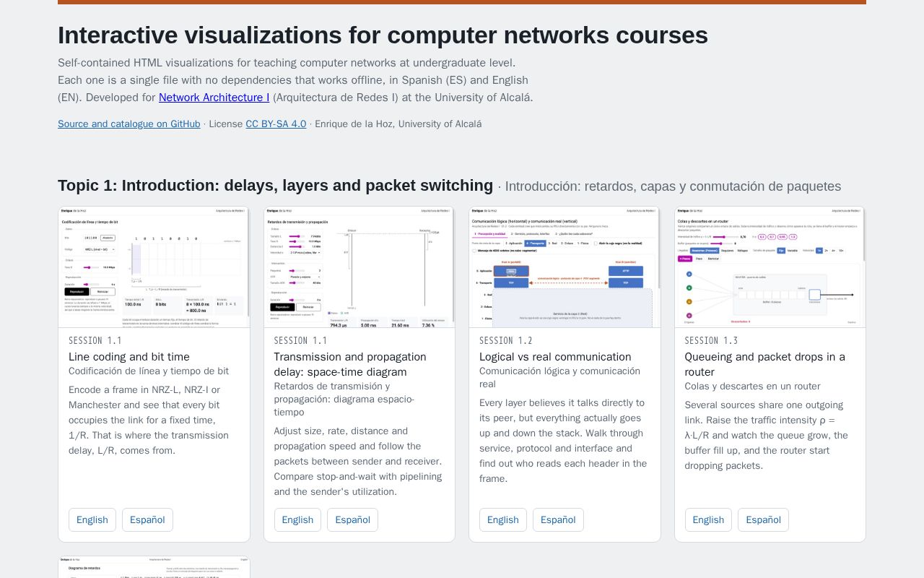Click Español button for Queueing and packet drops
924x578 pixels.
763,519
